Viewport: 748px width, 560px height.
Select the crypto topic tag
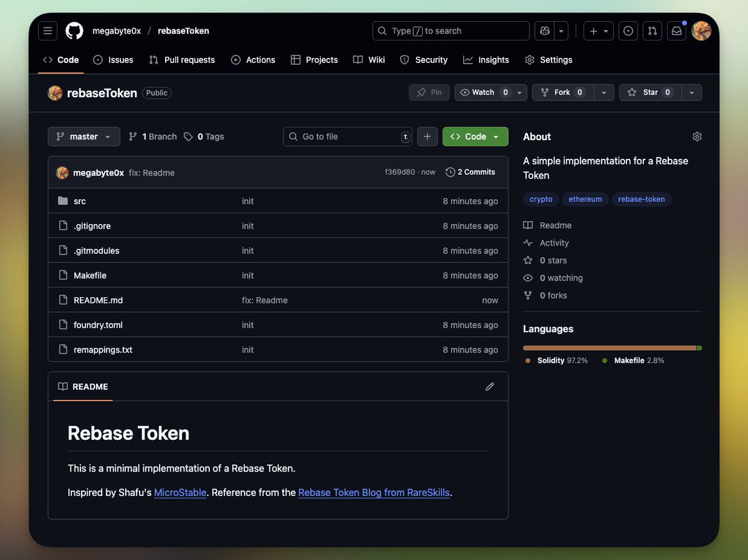(541, 199)
